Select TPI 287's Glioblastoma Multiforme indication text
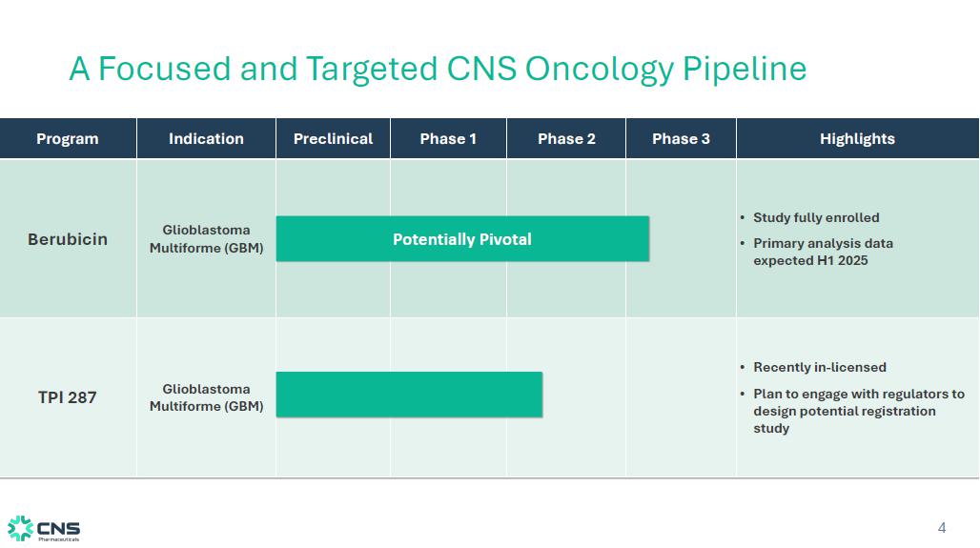This screenshot has height=548, width=980. (x=206, y=398)
